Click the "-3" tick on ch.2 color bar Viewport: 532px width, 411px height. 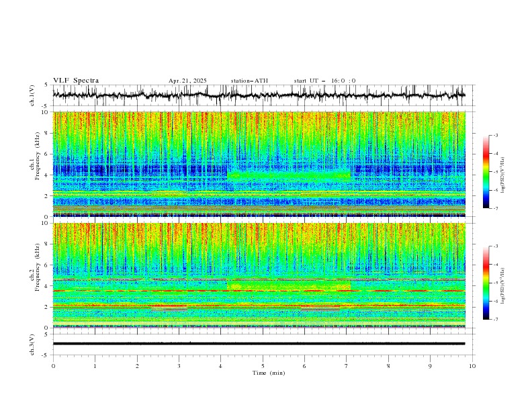(495, 246)
